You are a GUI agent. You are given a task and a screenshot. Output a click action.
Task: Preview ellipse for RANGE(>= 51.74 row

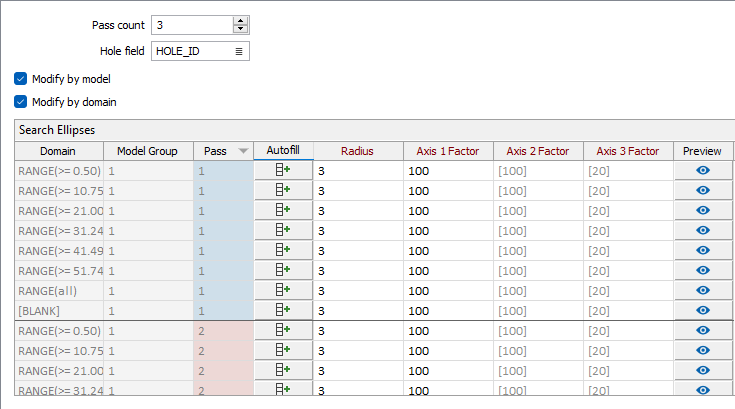703,270
